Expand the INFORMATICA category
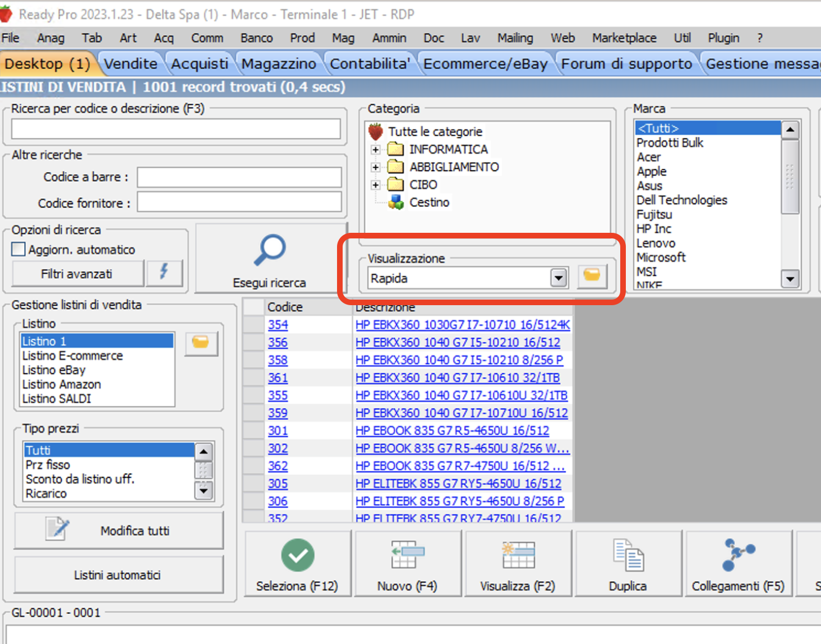821x644 pixels. coord(376,150)
